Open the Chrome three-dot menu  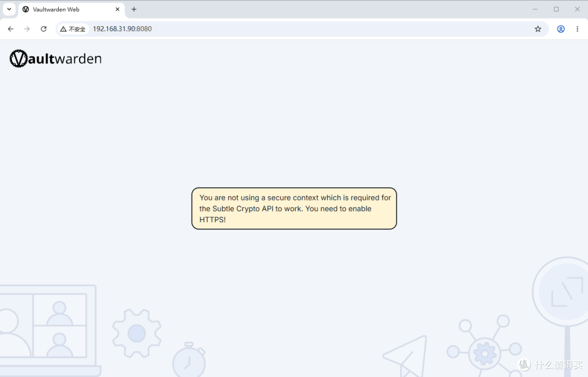click(577, 29)
